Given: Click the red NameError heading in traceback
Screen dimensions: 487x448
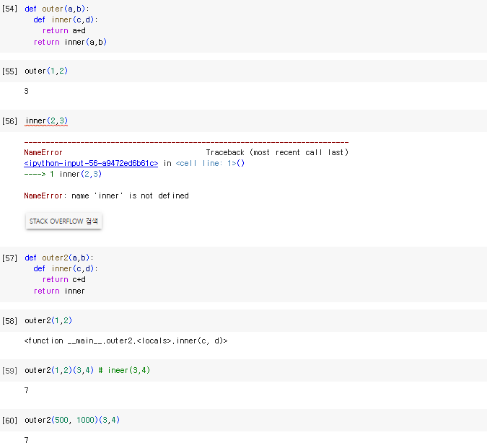Looking at the screenshot, I should pyautogui.click(x=43, y=152).
